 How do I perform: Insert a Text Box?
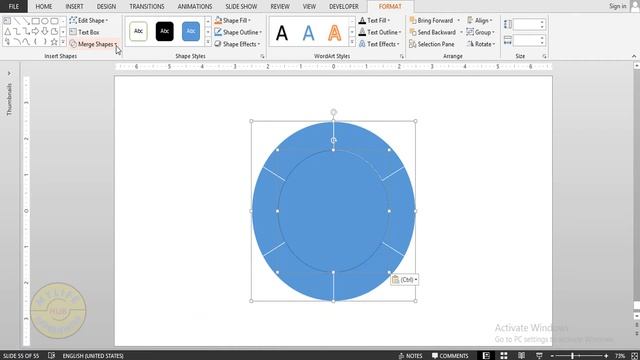pos(84,32)
